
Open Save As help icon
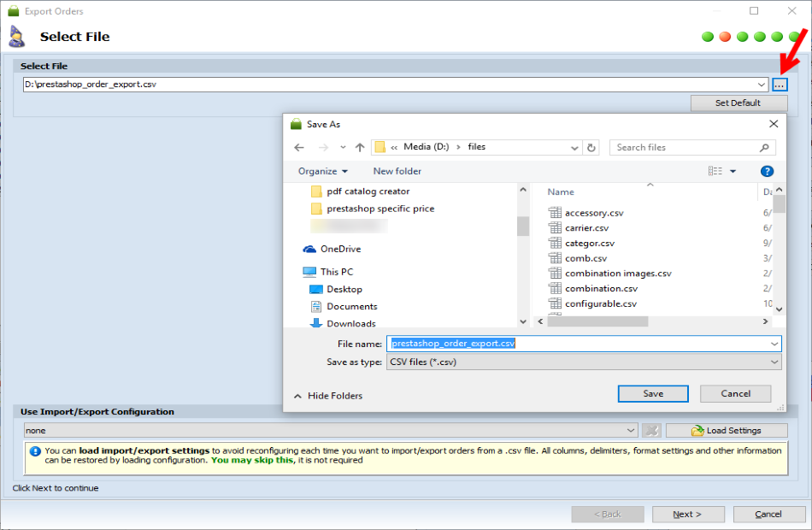[x=767, y=172]
